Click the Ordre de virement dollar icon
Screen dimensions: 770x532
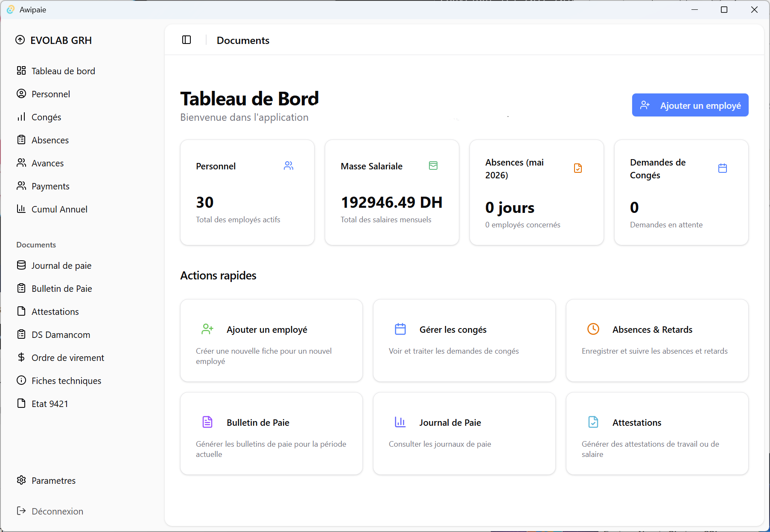click(x=21, y=357)
